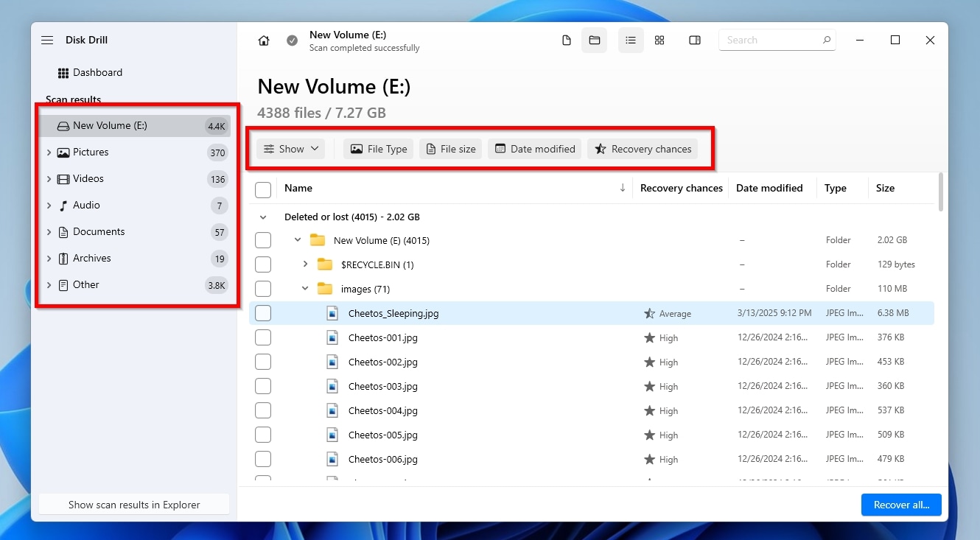
Task: Collapse the images folder
Action: coord(304,288)
